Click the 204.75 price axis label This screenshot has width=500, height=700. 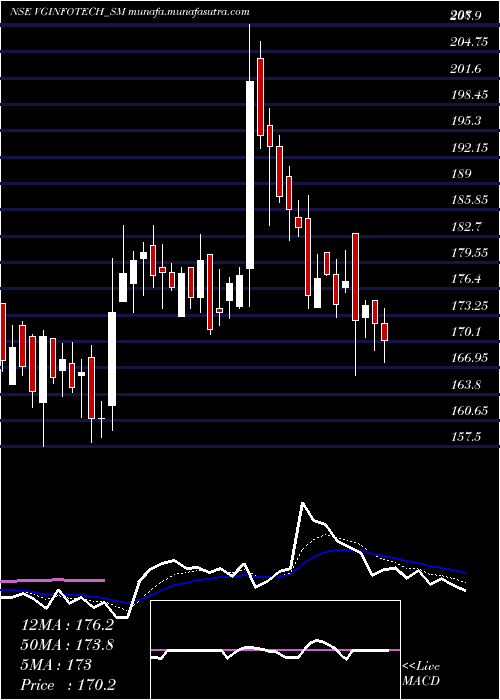(x=469, y=42)
